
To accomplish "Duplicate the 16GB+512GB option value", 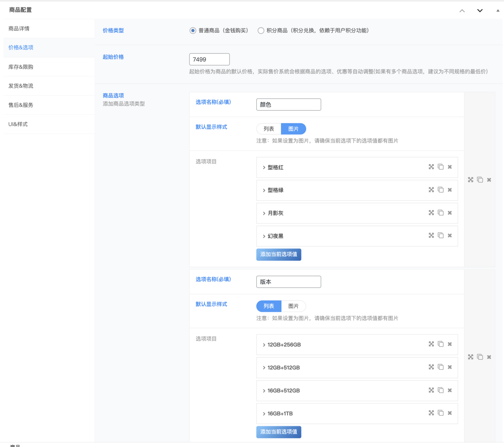I will 440,390.
